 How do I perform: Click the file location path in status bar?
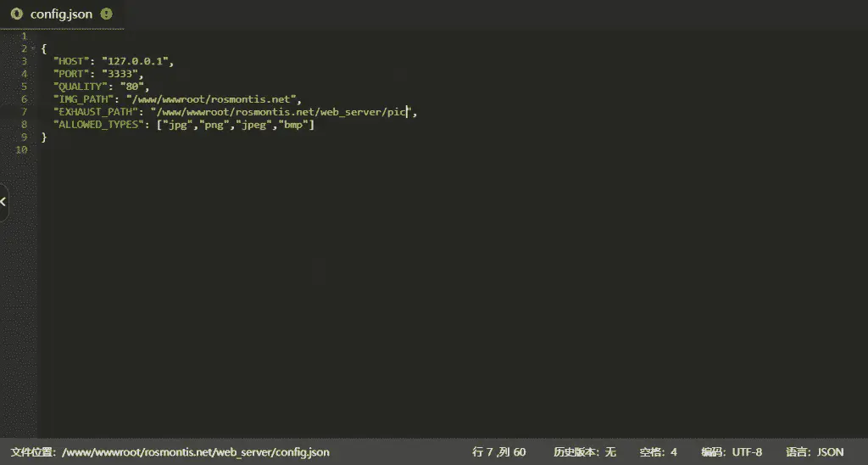pyautogui.click(x=170, y=452)
